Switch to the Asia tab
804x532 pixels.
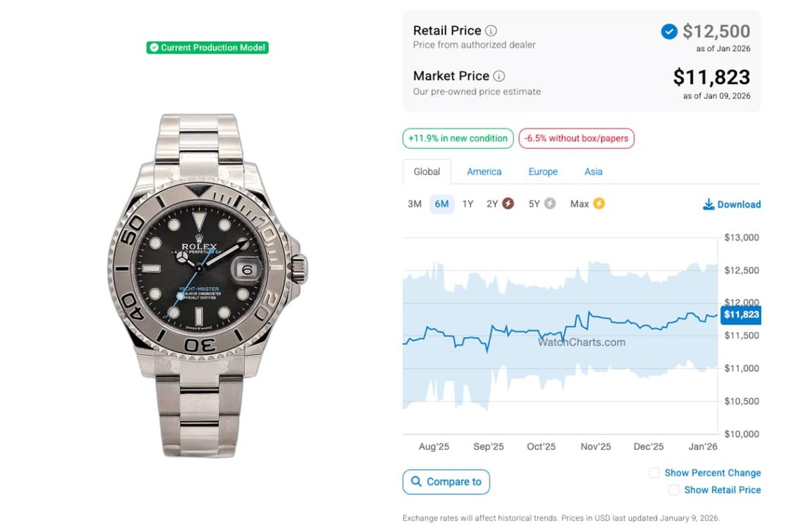click(x=593, y=172)
